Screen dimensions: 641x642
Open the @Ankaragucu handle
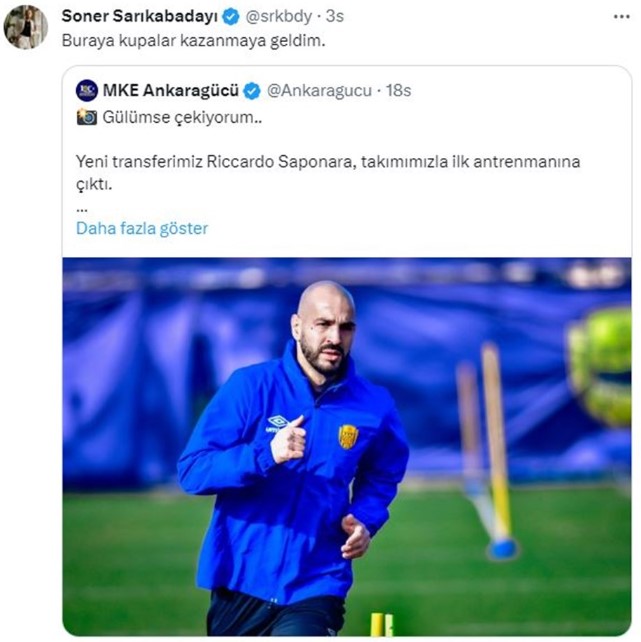319,90
